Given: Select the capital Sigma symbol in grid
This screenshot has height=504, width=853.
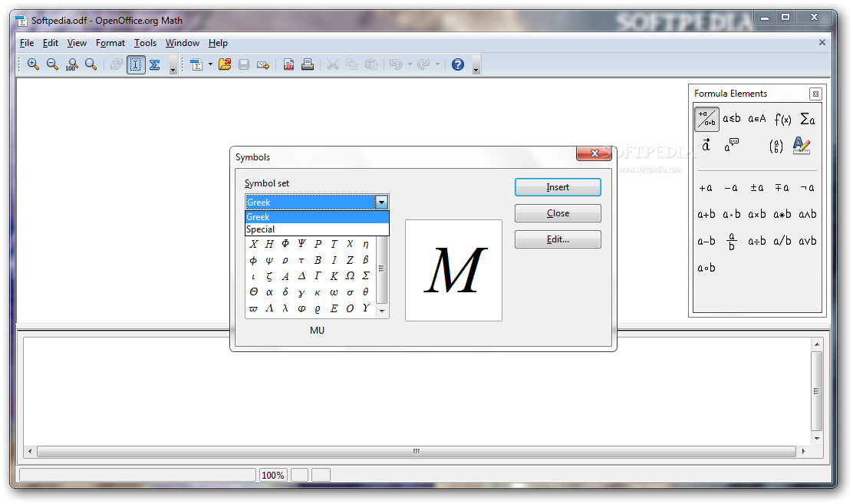Looking at the screenshot, I should [366, 276].
